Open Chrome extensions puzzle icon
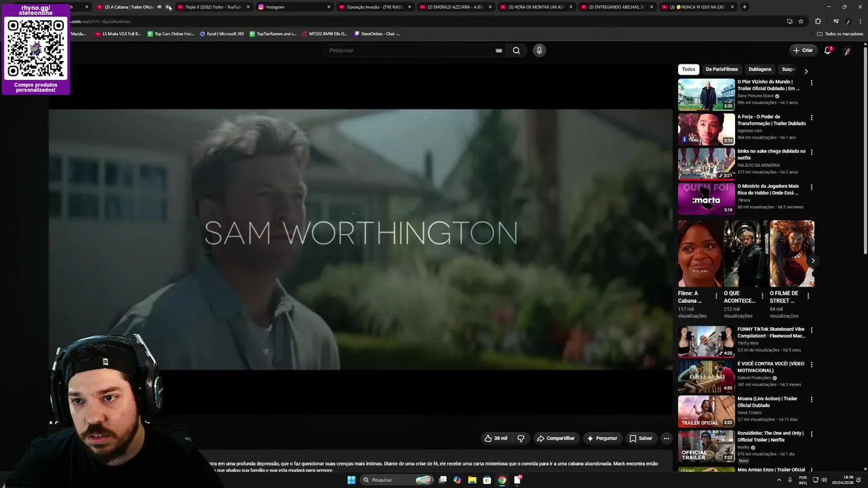Screen dimensions: 868x488 818,21
